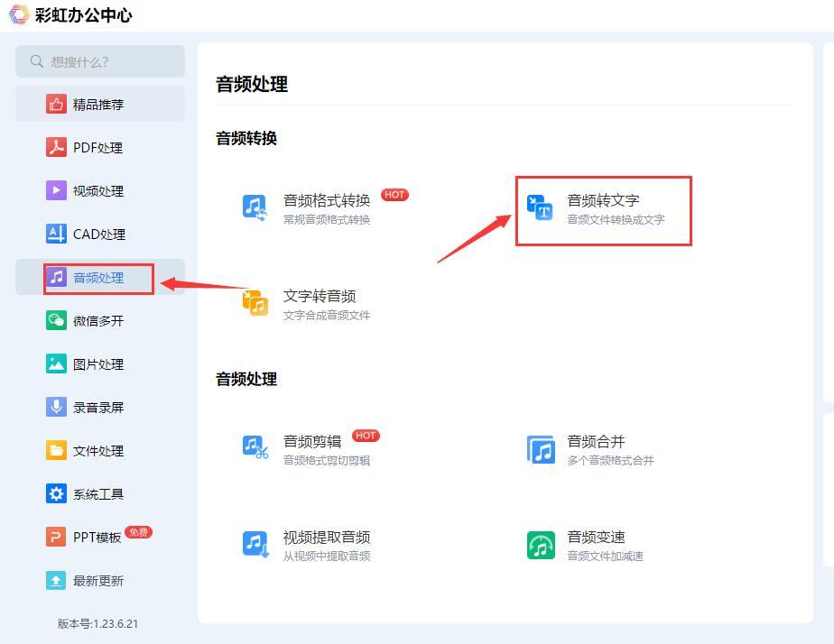Click the 系统工具 gear icon
Viewport: 834px width, 644px height.
(x=56, y=493)
